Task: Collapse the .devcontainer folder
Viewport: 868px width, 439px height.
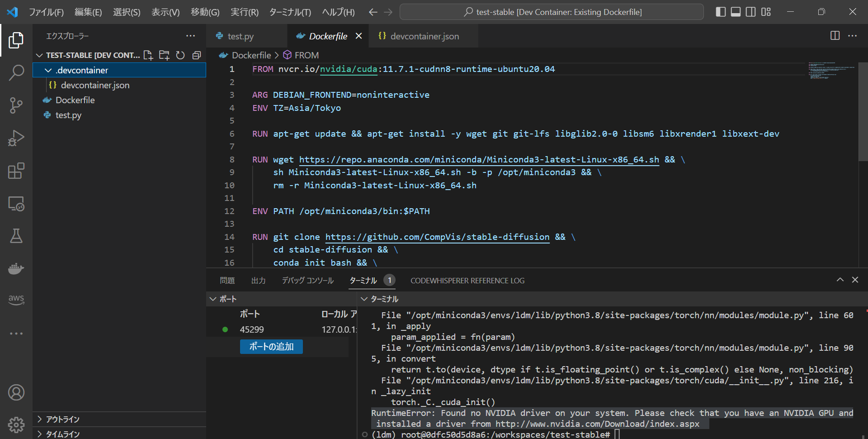Action: pyautogui.click(x=48, y=70)
